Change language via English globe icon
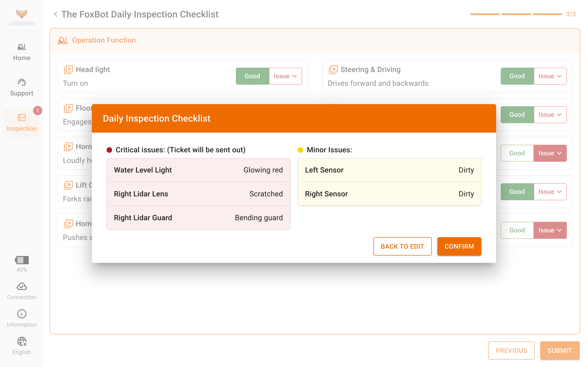This screenshot has height=367, width=588. (22, 341)
